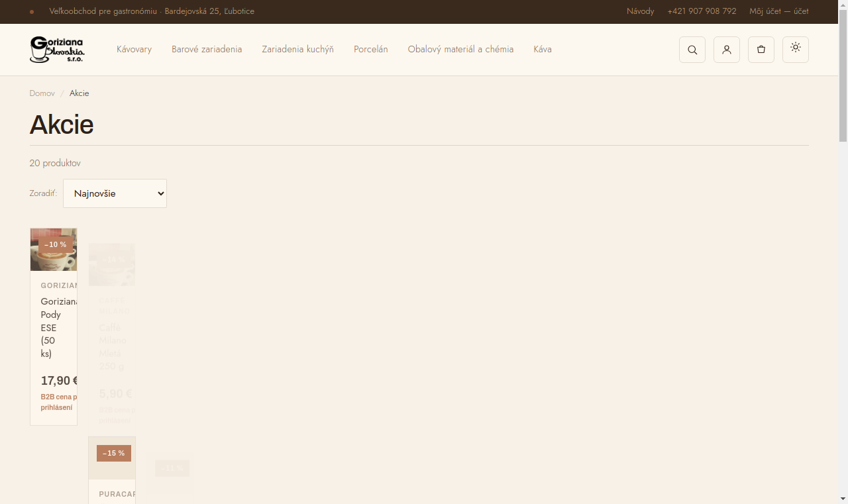Screen dimensions: 848x504
Task: Open the Zoradiť sort dropdown
Action: coord(115,193)
